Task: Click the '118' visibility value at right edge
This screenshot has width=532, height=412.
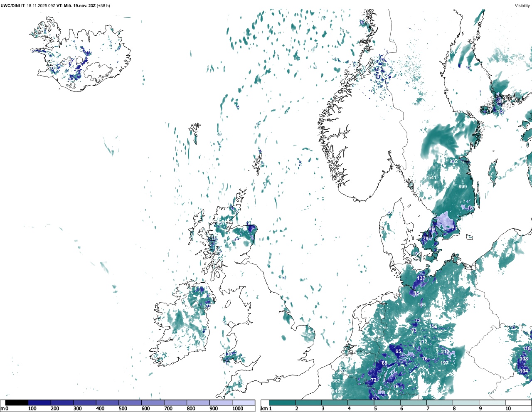Action: [x=527, y=348]
